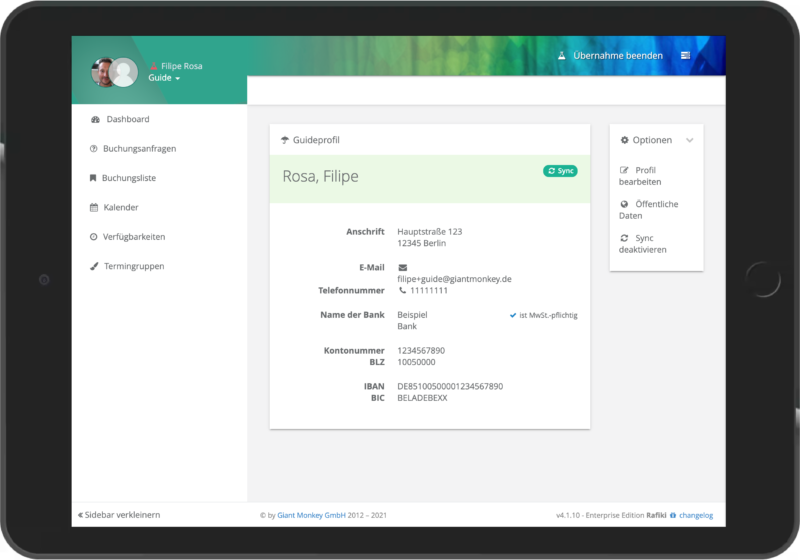
Task: Click the Kalender calendar icon
Action: click(94, 208)
